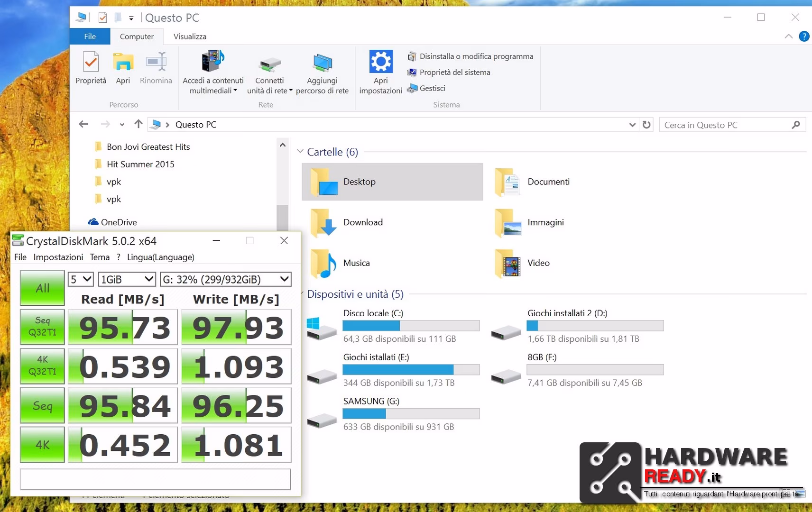Viewport: 812px width, 512px height.
Task: Open CrystalDiskMark Tema menu
Action: (100, 257)
